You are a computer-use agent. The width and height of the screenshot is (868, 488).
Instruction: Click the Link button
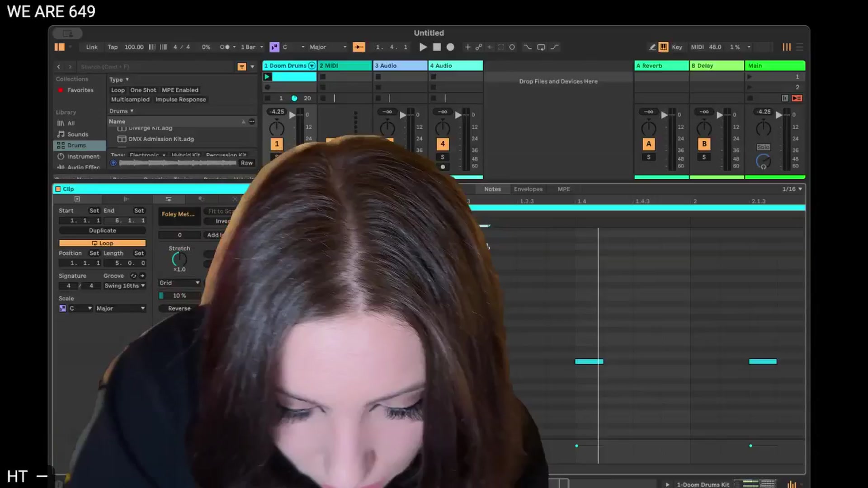coord(92,47)
